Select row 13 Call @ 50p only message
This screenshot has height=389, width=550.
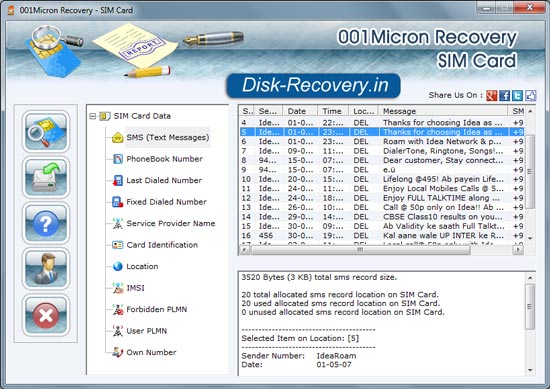pos(382,207)
